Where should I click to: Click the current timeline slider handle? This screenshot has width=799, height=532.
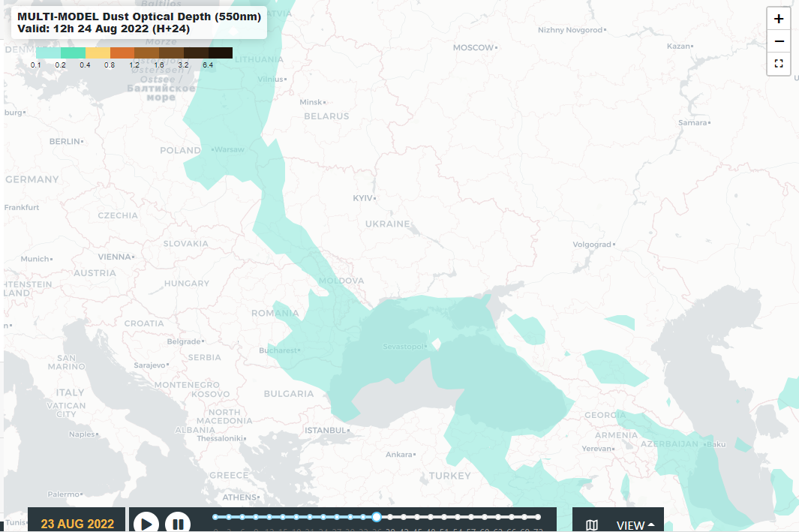tap(377, 516)
